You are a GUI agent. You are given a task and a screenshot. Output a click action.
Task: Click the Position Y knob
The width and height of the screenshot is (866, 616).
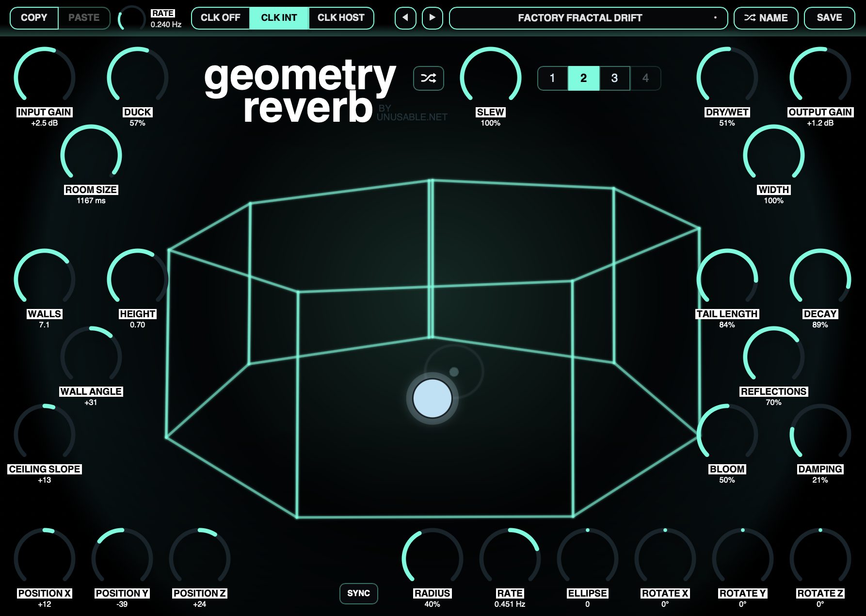click(122, 558)
